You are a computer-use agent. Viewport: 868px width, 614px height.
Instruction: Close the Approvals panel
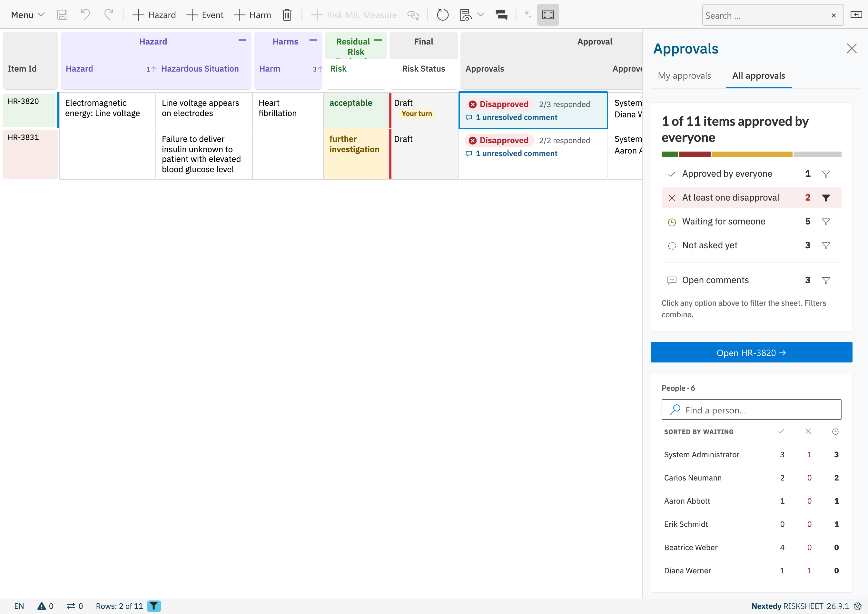(x=851, y=48)
